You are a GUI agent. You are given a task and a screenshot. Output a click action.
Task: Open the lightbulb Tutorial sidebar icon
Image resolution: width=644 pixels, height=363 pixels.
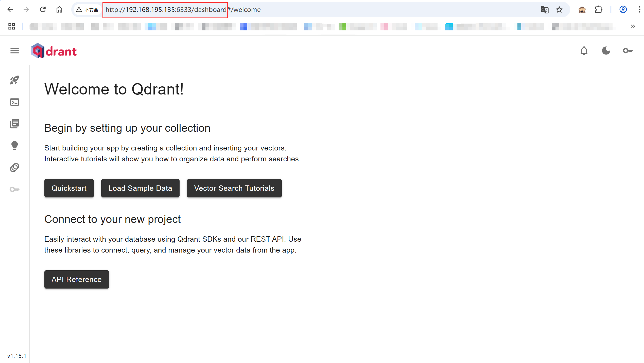click(14, 146)
